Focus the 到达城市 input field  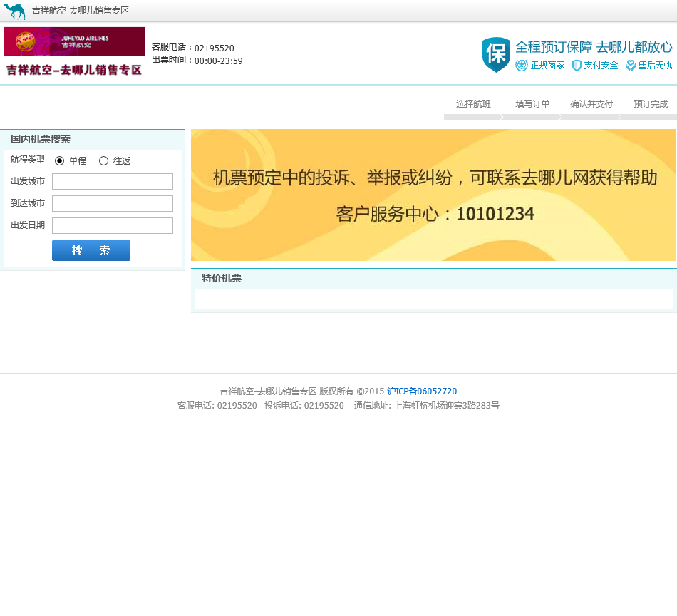pos(113,203)
